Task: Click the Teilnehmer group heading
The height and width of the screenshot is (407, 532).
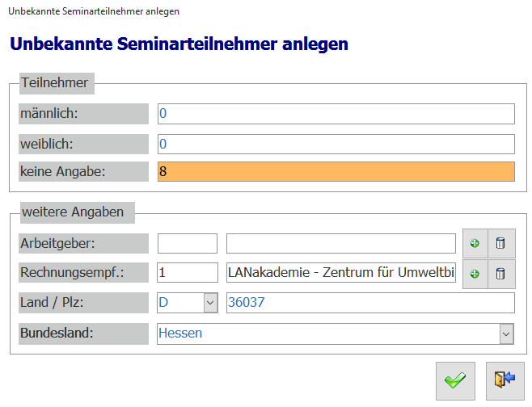Action: click(55, 82)
